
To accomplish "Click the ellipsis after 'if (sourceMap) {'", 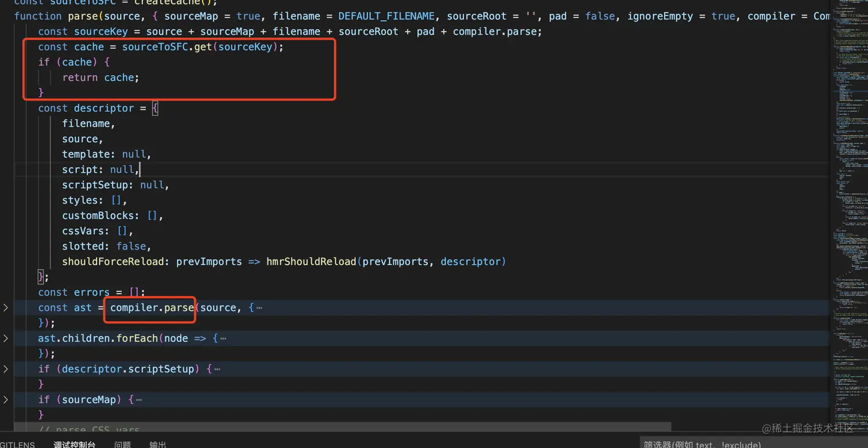I will pyautogui.click(x=139, y=400).
